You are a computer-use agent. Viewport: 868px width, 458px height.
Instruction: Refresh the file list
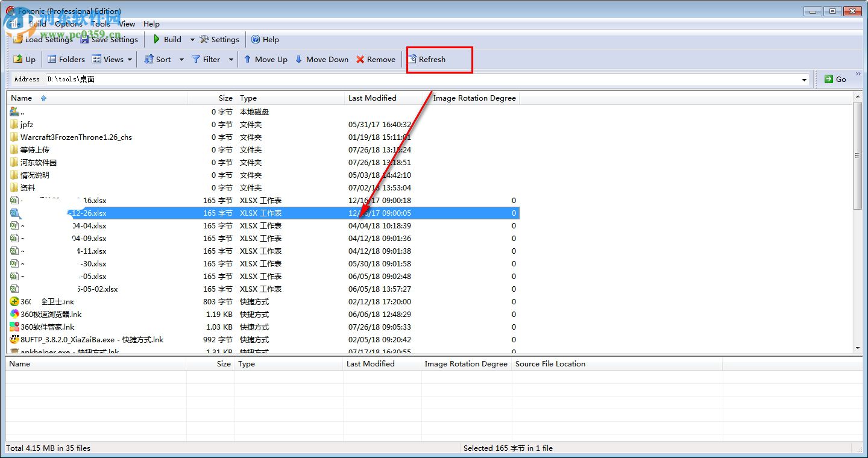[427, 60]
